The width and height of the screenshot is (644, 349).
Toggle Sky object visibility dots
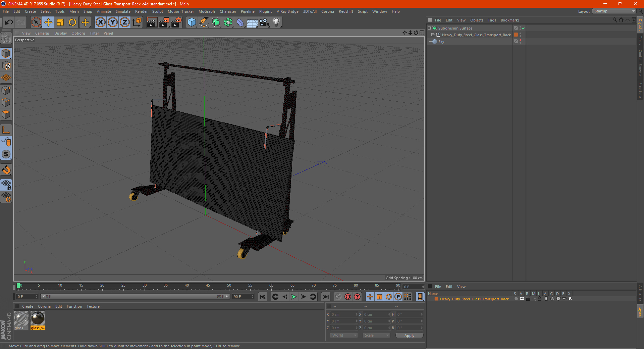coord(520,41)
